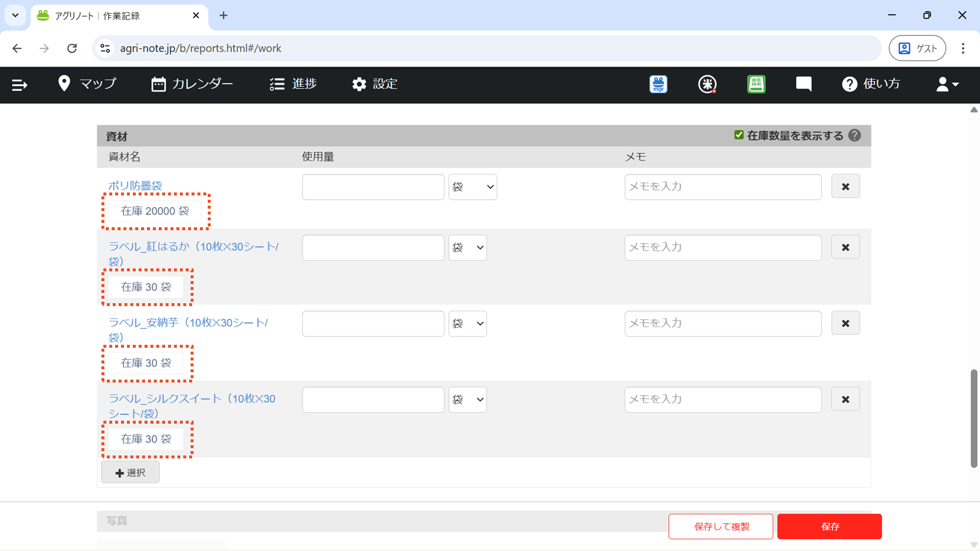980x551 pixels.
Task: Click the help question mark beside 在庫数量を表示する
Action: tap(855, 135)
